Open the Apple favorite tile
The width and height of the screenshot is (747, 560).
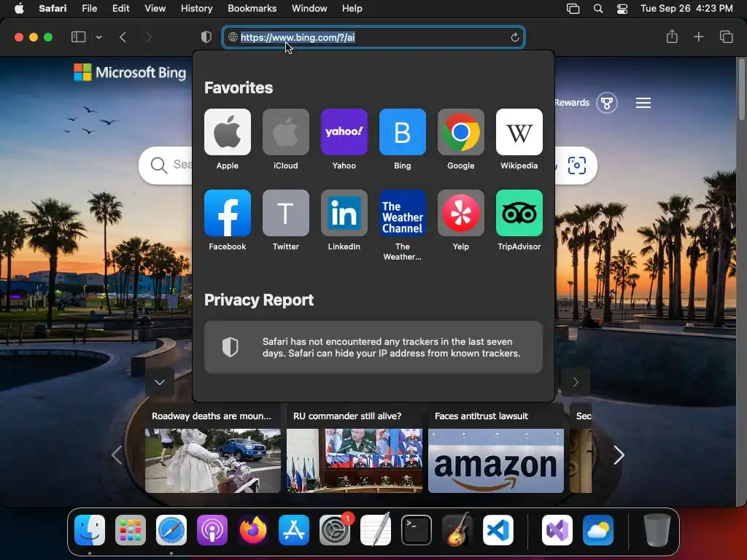point(228,132)
